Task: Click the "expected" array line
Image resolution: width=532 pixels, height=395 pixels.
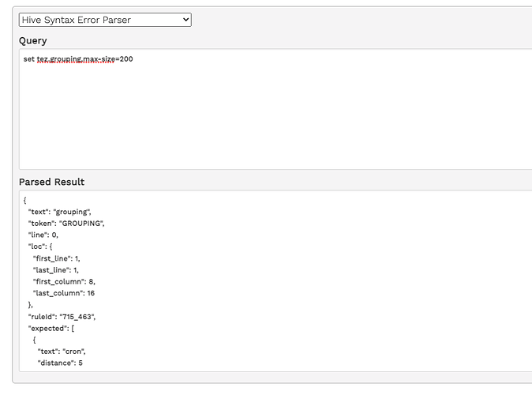Action: 51,329
